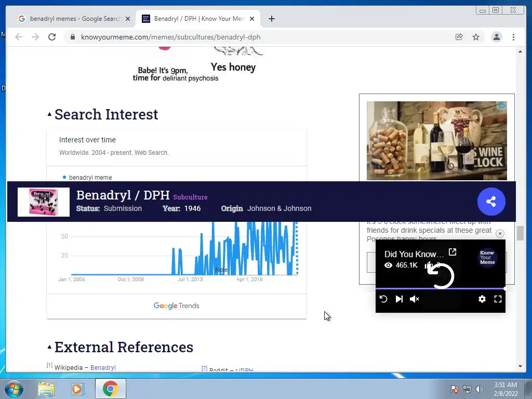
Task: Click the happy hours ad description text
Action: click(x=429, y=230)
